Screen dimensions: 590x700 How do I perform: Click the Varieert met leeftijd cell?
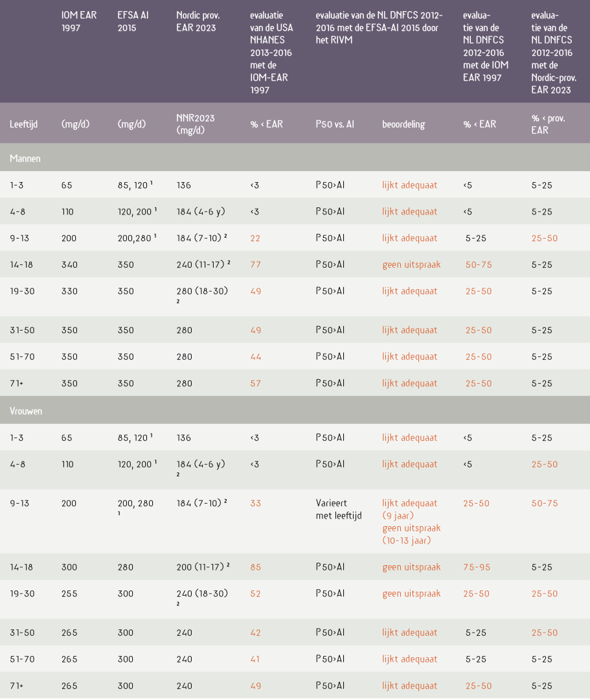point(344,509)
